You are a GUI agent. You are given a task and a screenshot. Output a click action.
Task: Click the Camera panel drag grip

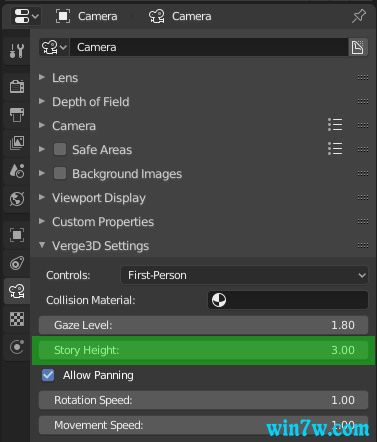363,125
